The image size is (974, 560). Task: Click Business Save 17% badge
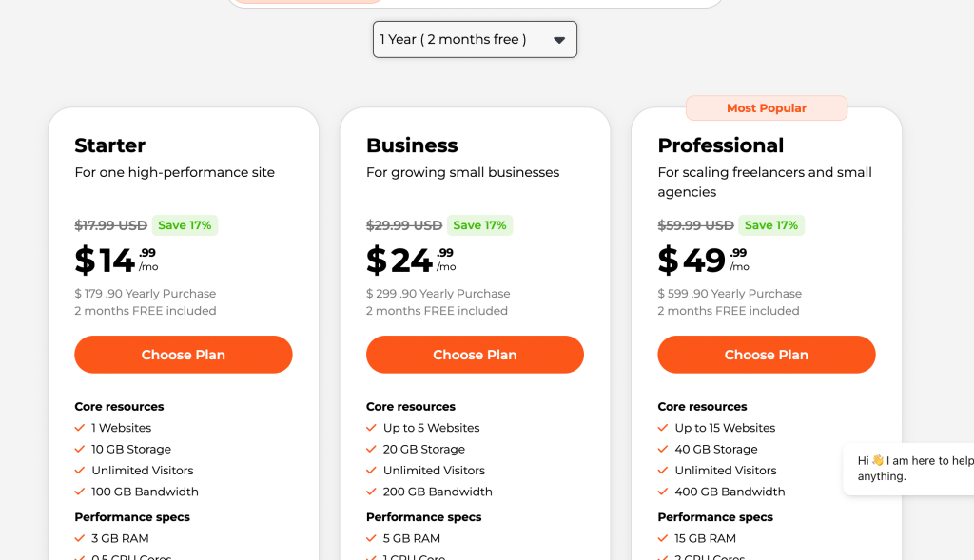(479, 225)
